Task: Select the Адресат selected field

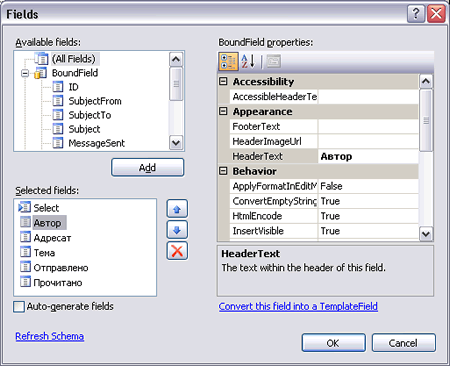Action: click(x=52, y=238)
